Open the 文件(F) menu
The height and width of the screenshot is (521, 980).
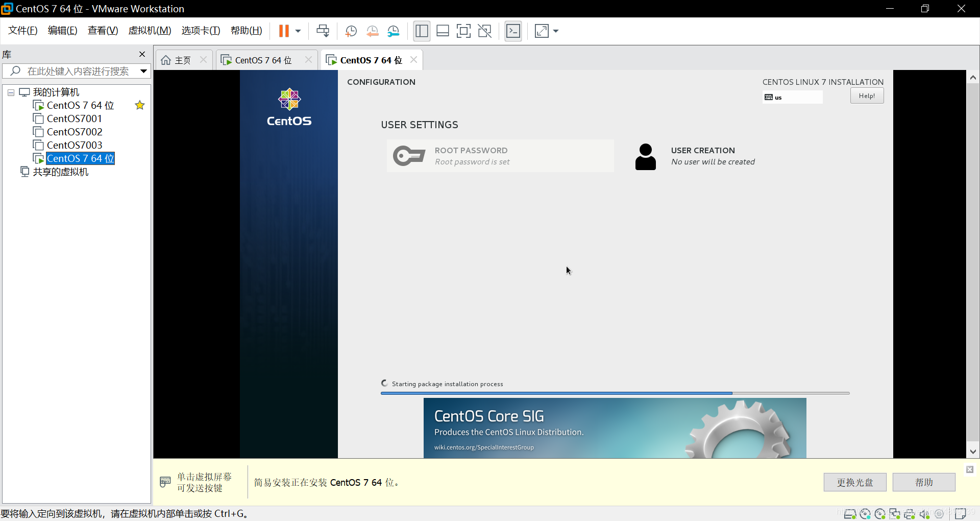pos(23,31)
